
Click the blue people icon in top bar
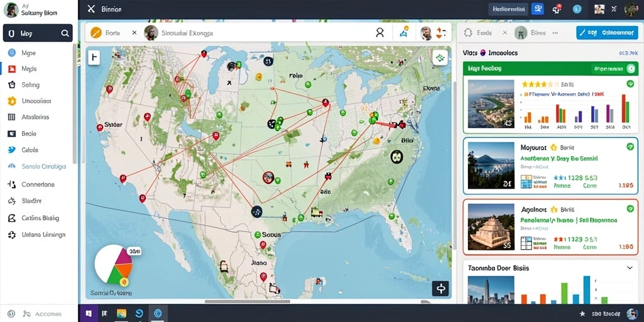[537, 9]
